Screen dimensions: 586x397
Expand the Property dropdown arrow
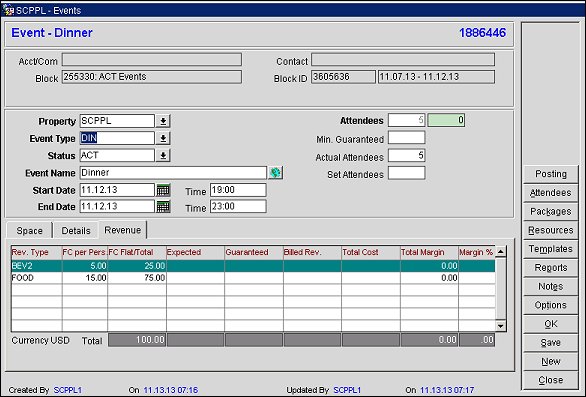click(163, 121)
